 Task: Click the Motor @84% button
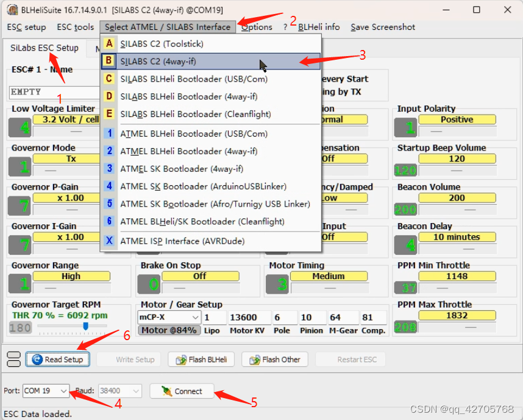coord(169,330)
